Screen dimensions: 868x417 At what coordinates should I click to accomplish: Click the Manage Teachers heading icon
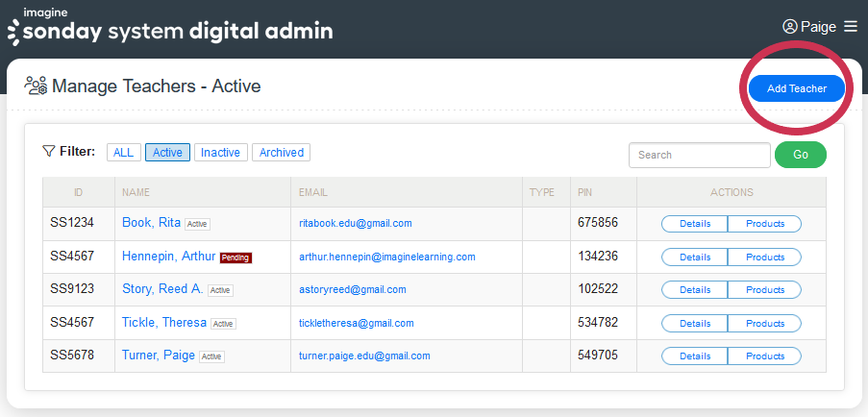coord(36,86)
